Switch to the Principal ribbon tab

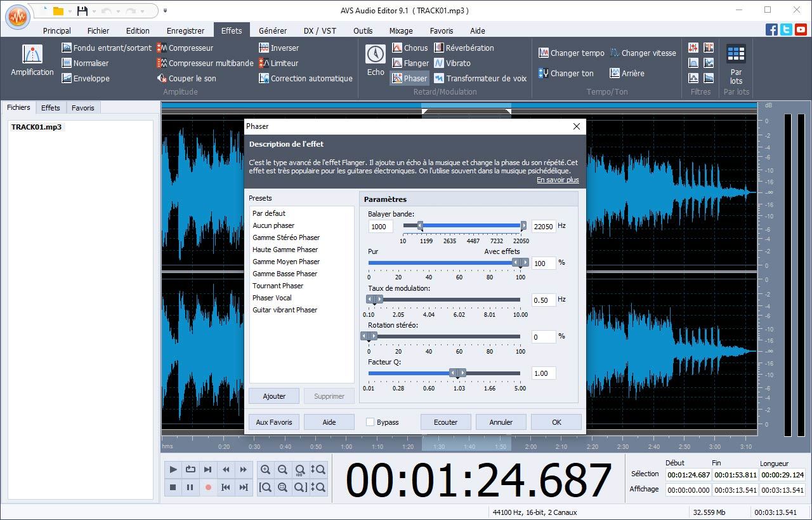(56, 30)
